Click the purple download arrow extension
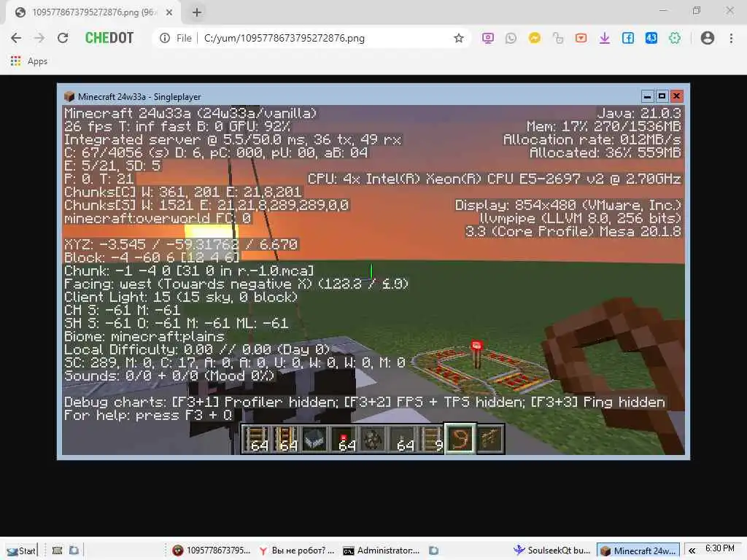 [605, 38]
